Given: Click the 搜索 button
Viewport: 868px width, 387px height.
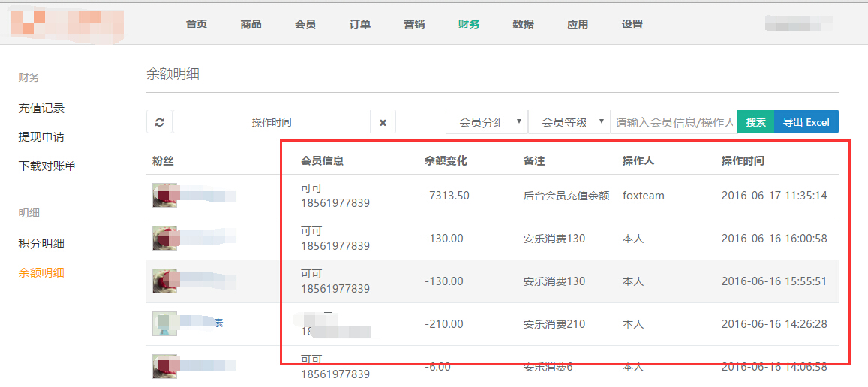Looking at the screenshot, I should [755, 121].
